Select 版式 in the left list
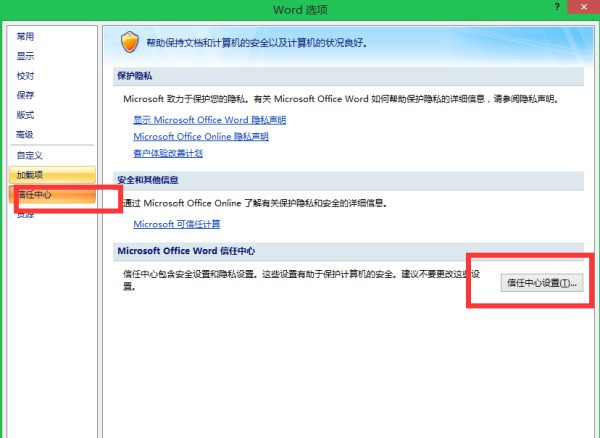 26,115
